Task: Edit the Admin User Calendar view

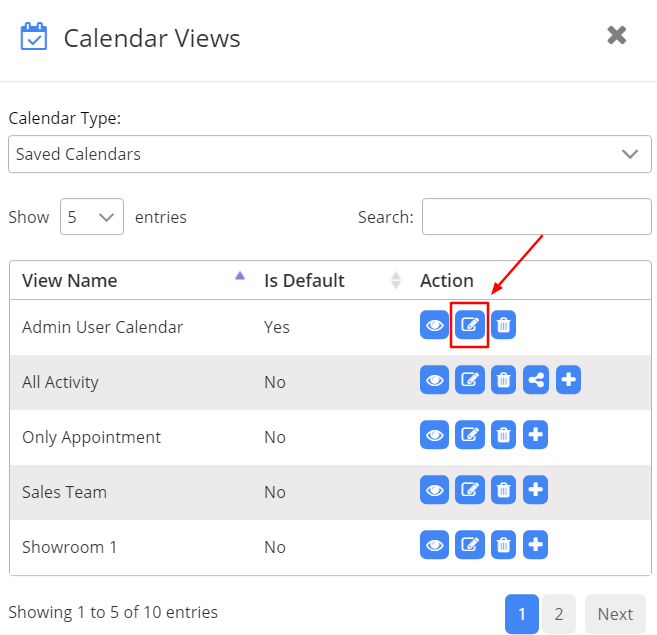Action: (469, 325)
